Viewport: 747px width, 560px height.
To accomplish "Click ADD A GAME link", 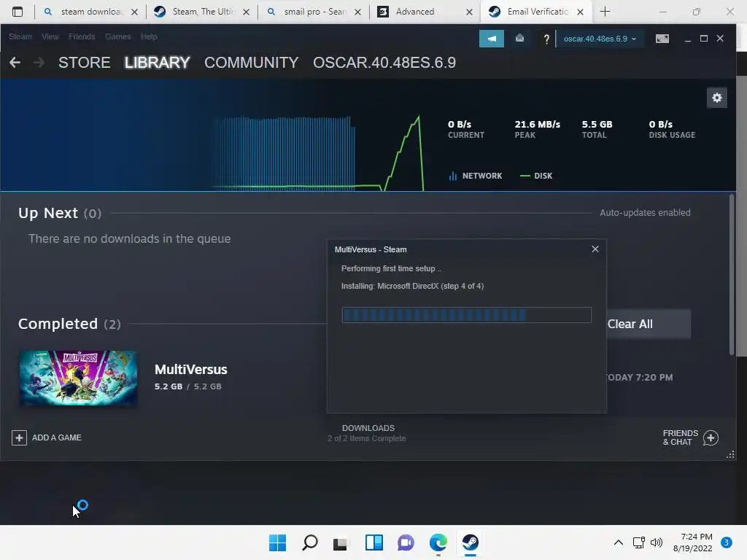I will 57,437.
